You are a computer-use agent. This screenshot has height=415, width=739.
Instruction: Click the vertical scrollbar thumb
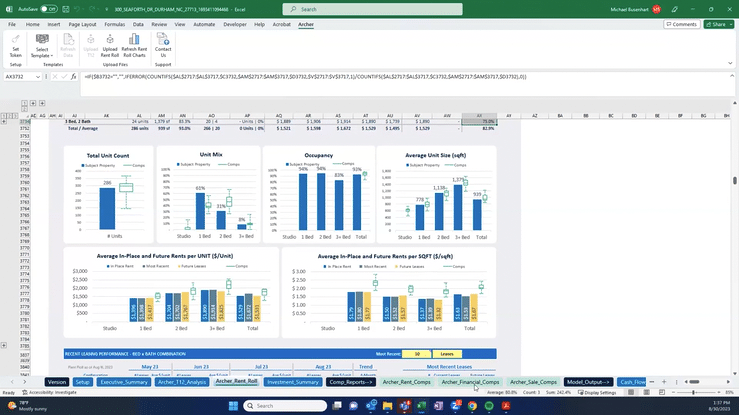[735, 180]
